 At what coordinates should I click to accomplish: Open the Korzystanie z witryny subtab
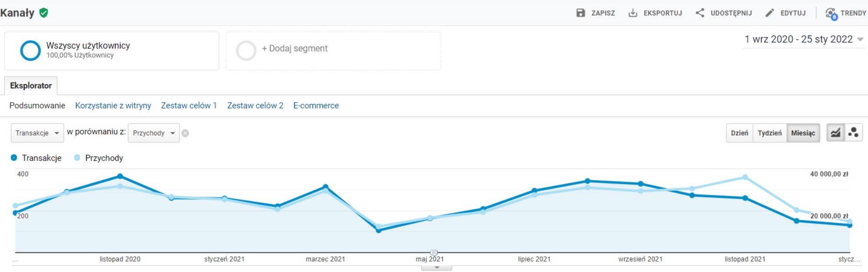[113, 105]
